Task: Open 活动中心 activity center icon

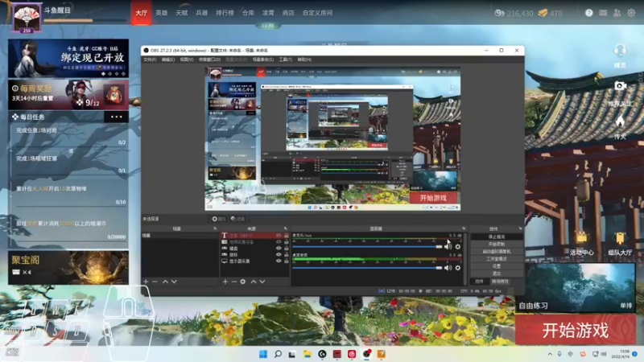Action: (581, 238)
